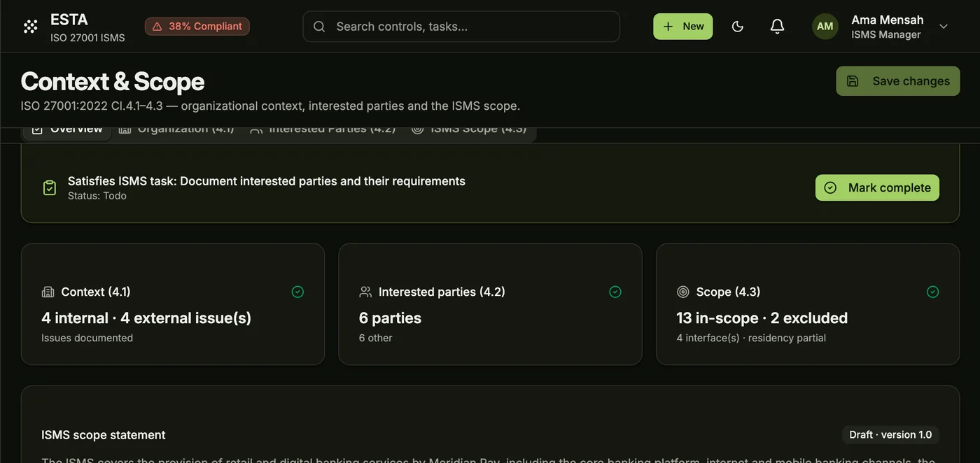Click the Context & Scope page title
Viewport: 980px width, 463px height.
click(x=113, y=81)
